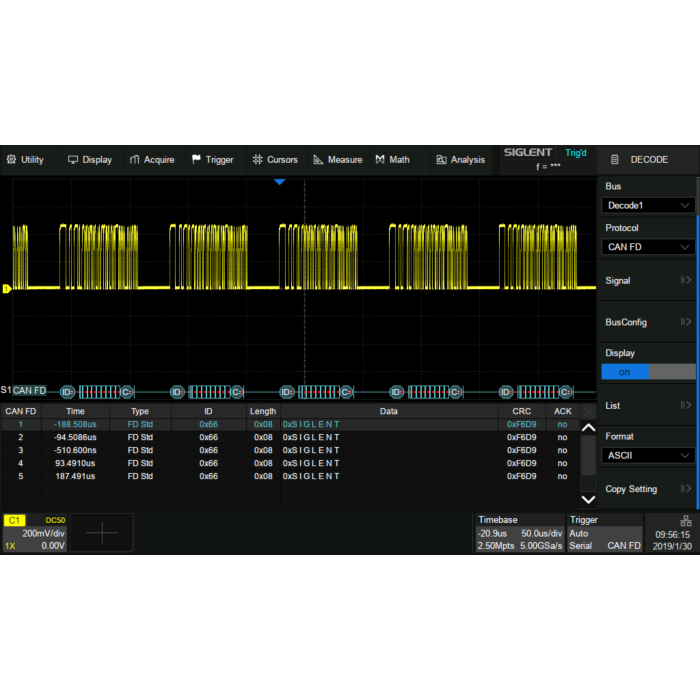Open the Display menu

pyautogui.click(x=90, y=160)
